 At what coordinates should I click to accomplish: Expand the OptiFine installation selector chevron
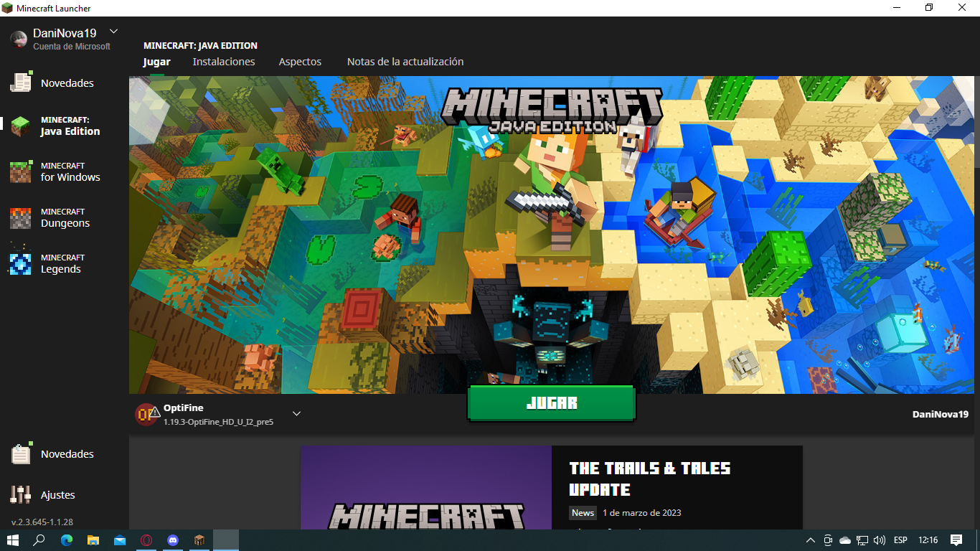click(296, 413)
